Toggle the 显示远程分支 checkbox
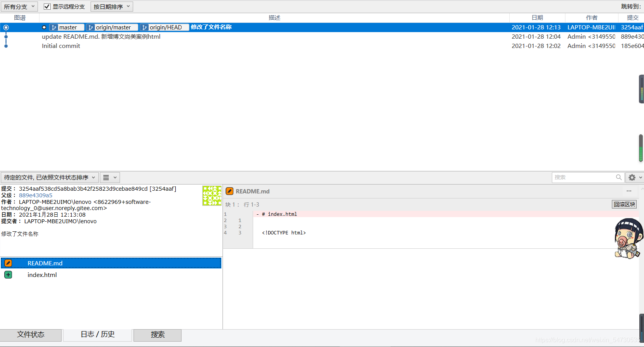 [x=47, y=7]
